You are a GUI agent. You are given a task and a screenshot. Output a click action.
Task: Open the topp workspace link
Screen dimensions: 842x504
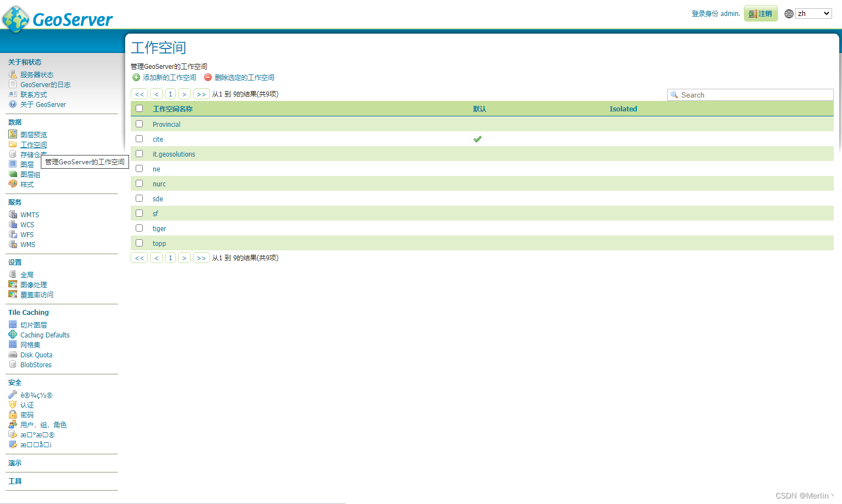tap(159, 244)
